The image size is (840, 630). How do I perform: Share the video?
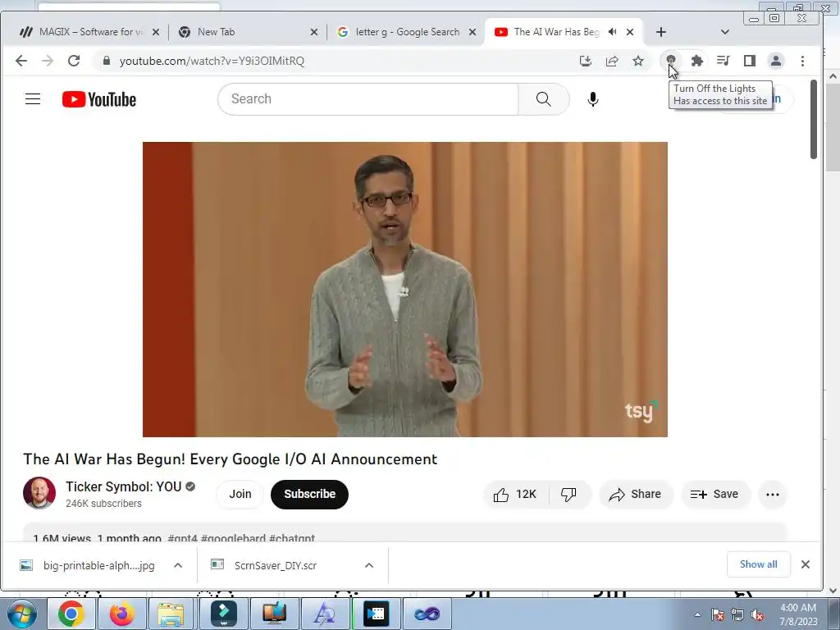[x=636, y=494]
